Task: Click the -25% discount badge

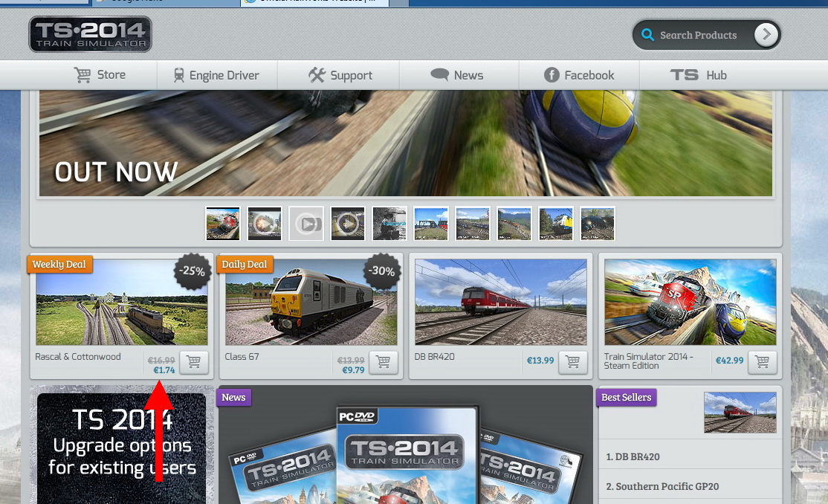Action: (x=192, y=271)
